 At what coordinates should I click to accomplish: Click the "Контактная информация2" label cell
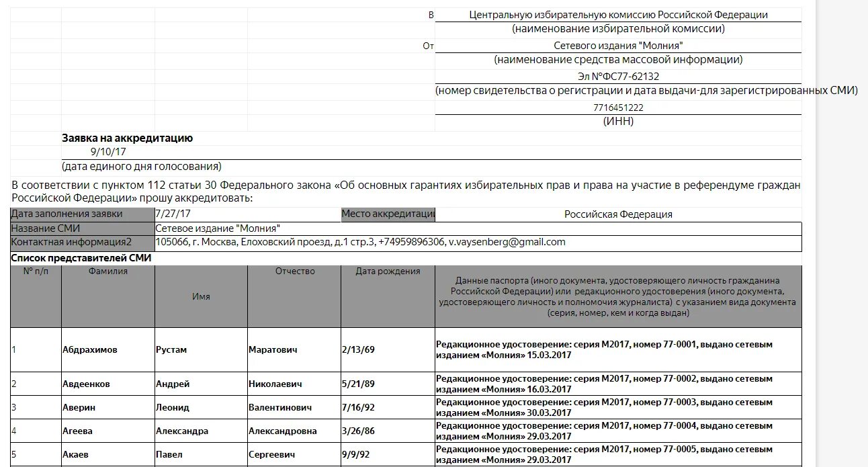tap(83, 243)
